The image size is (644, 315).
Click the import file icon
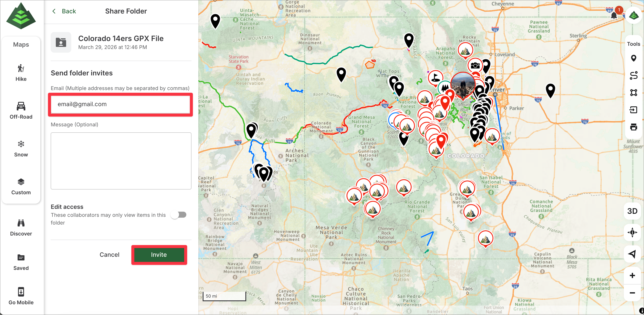tap(633, 110)
